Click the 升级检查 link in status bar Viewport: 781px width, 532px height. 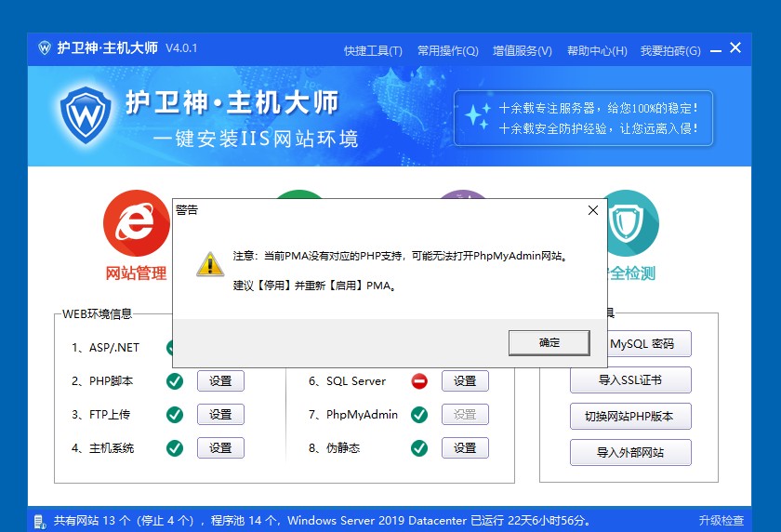pos(721,521)
